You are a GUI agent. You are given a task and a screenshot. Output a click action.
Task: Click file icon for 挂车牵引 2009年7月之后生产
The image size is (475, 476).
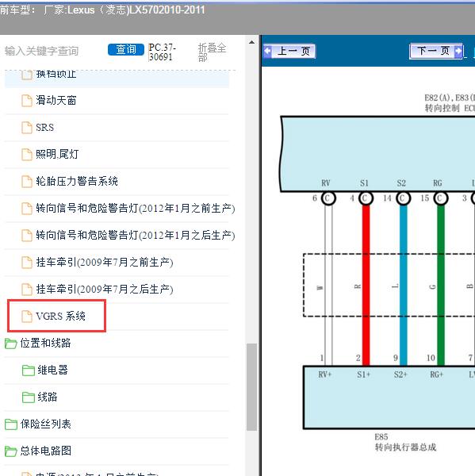coord(27,290)
